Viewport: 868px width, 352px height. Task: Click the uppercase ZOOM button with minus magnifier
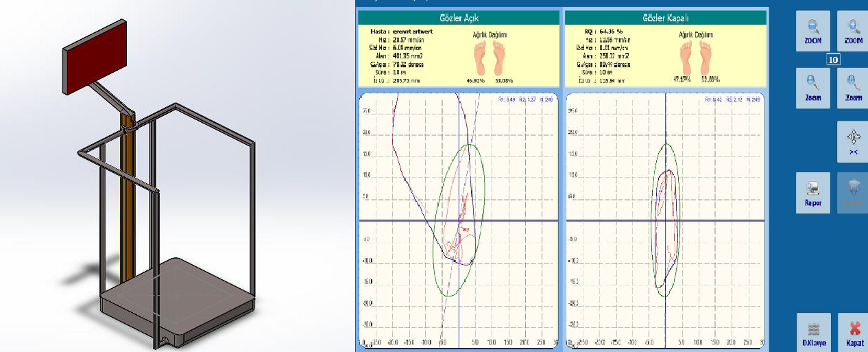tap(812, 31)
